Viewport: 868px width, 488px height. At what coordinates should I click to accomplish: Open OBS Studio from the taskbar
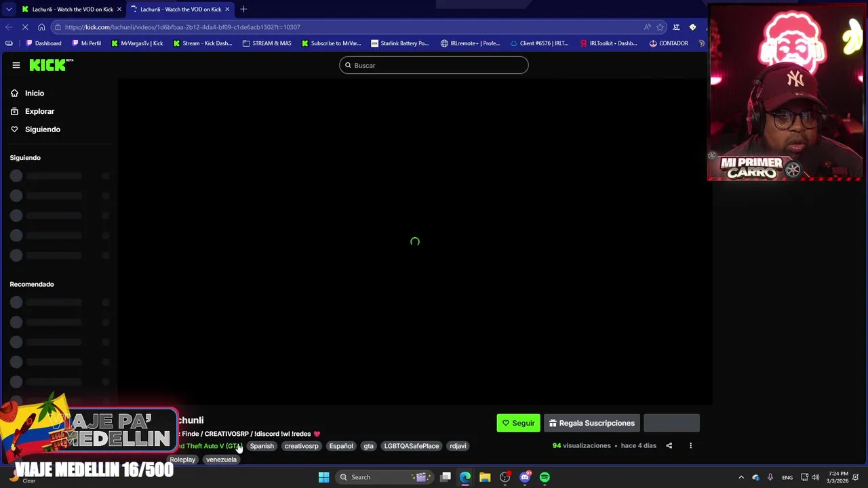(x=505, y=477)
